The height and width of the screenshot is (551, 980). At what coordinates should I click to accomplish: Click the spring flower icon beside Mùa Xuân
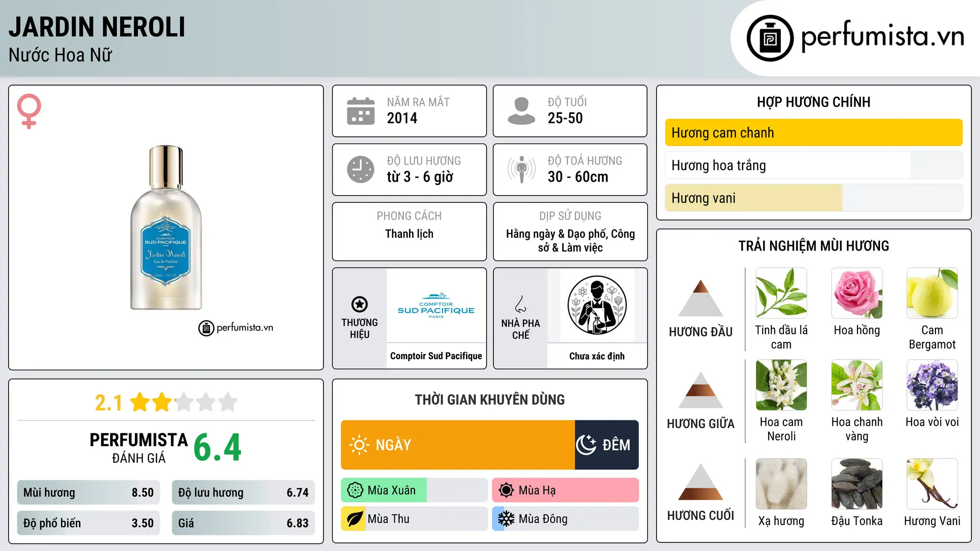pyautogui.click(x=355, y=490)
